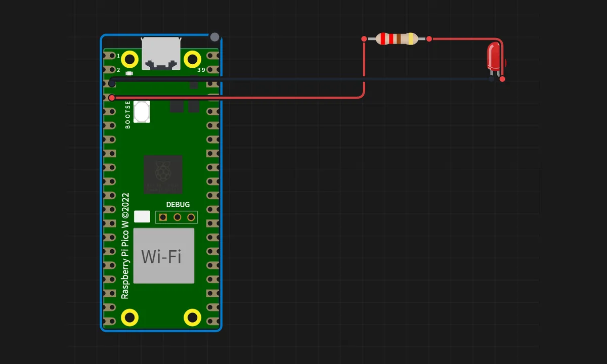Viewport: 607px width, 364px height.
Task: Click the DEBUG label on the board
Action: [178, 205]
